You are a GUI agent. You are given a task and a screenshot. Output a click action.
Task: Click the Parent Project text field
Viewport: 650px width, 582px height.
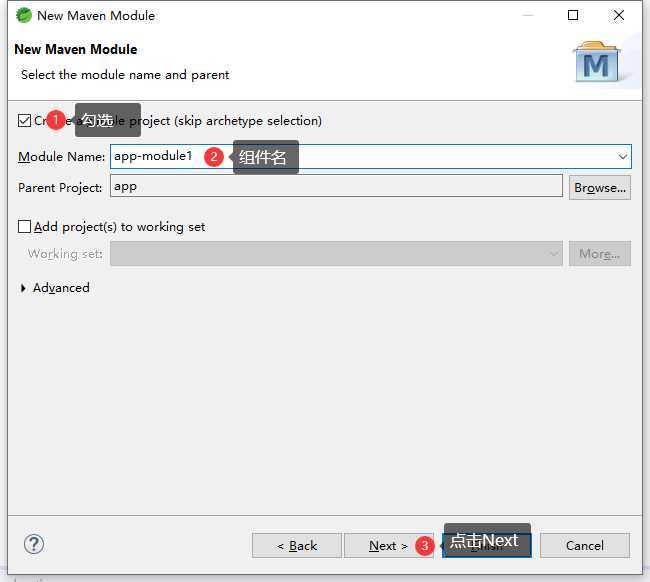pos(336,186)
